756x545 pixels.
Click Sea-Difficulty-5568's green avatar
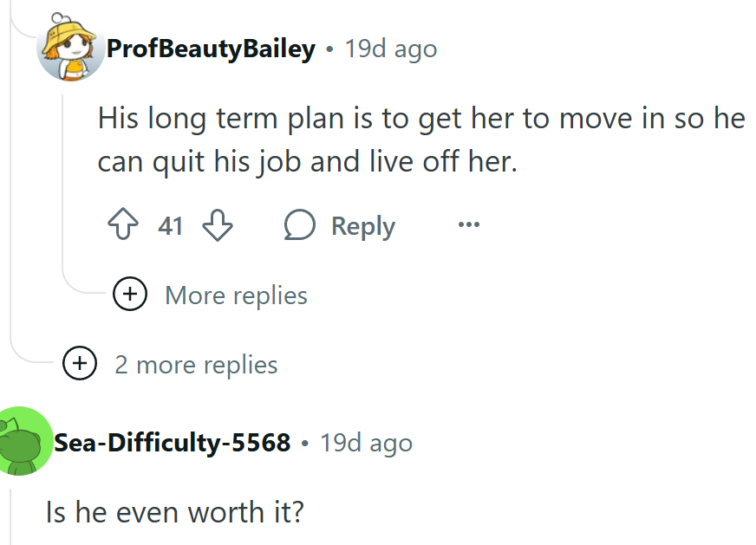click(x=24, y=443)
